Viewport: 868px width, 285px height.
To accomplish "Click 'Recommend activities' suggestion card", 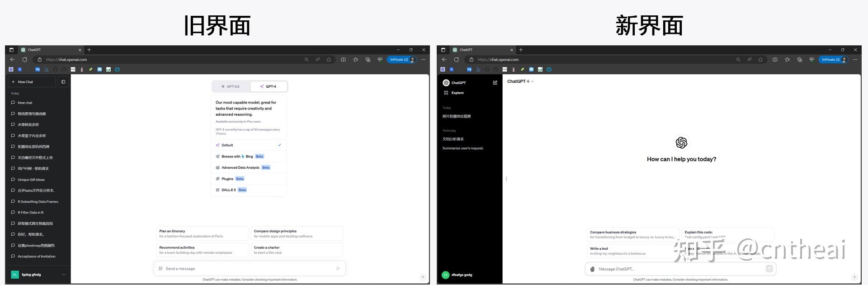I will (203, 250).
